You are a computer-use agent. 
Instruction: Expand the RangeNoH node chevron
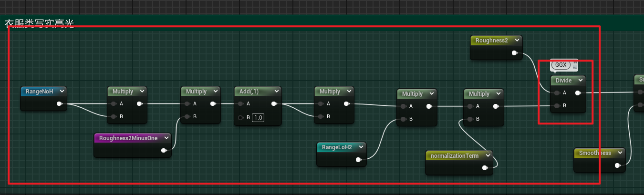click(x=61, y=91)
